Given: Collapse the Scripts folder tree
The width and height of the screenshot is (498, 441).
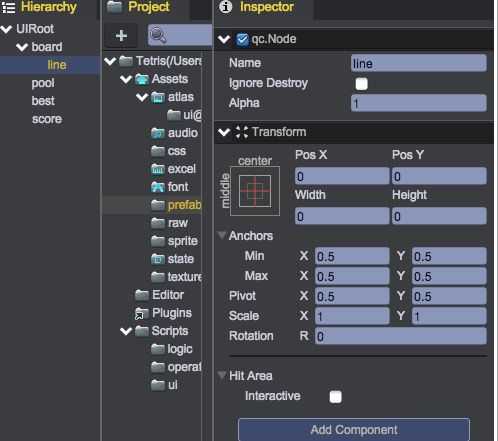Looking at the screenshot, I should click(x=126, y=331).
